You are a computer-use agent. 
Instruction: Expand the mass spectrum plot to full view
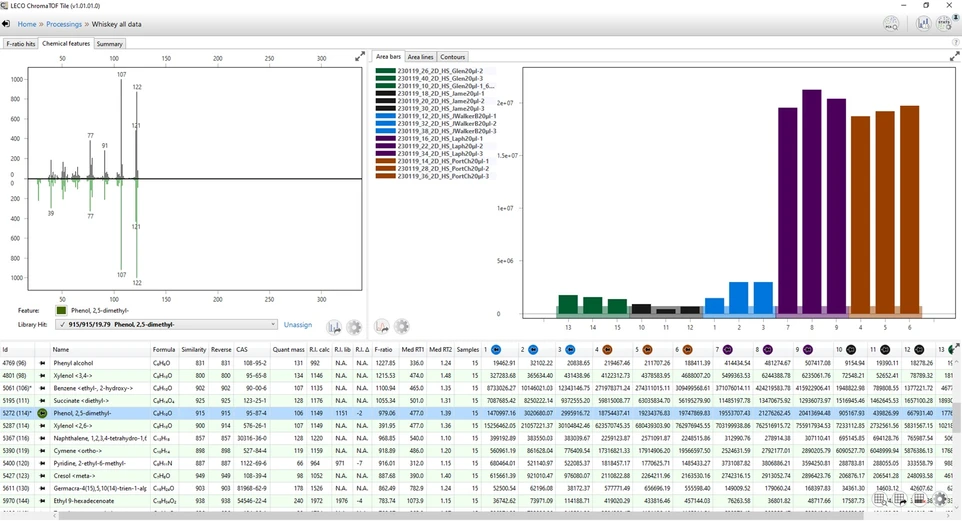360,56
